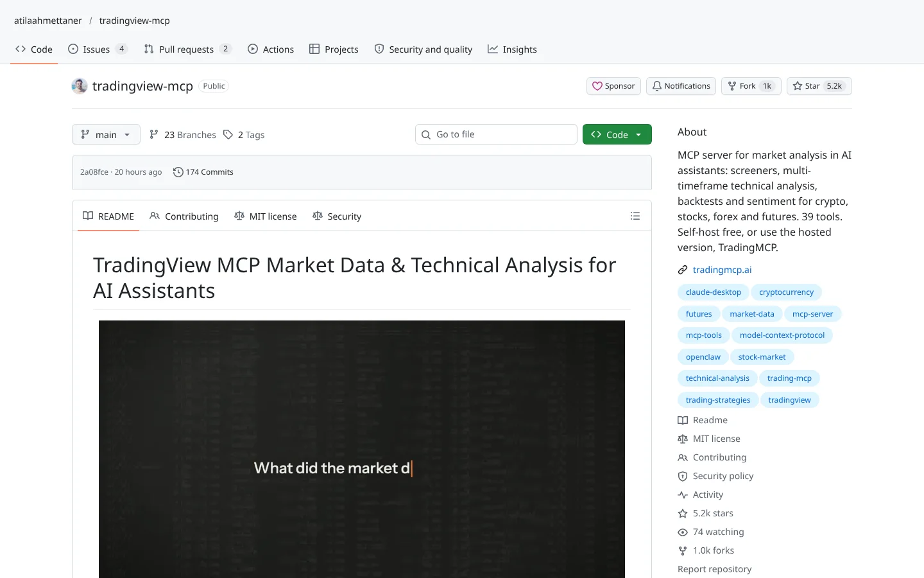Fork the repository
This screenshot has height=578, width=924.
coord(751,86)
